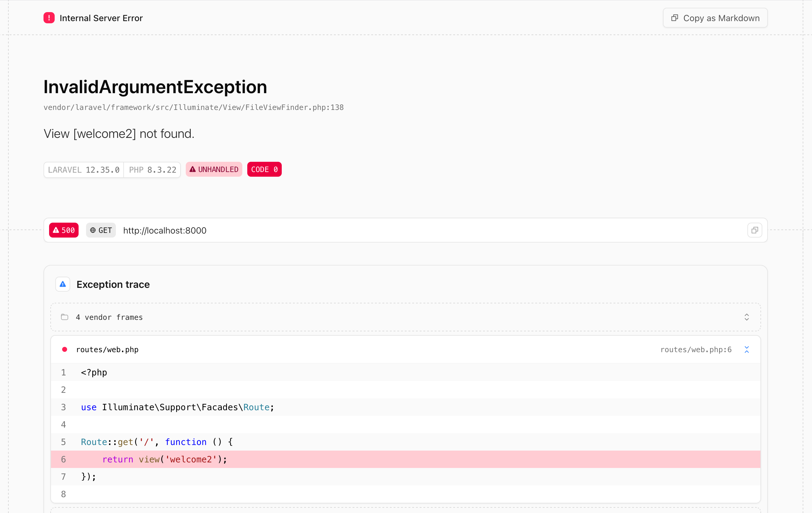Click the http://localhost:8000 URL text

(165, 230)
